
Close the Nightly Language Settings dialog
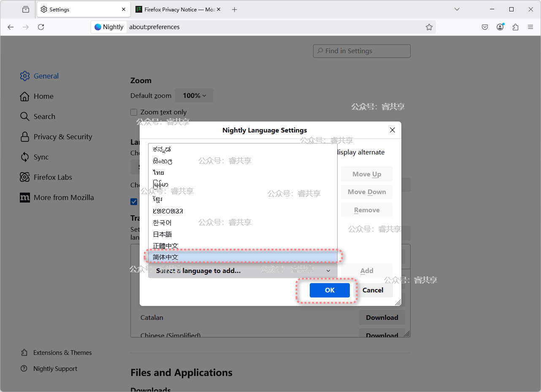pyautogui.click(x=392, y=130)
